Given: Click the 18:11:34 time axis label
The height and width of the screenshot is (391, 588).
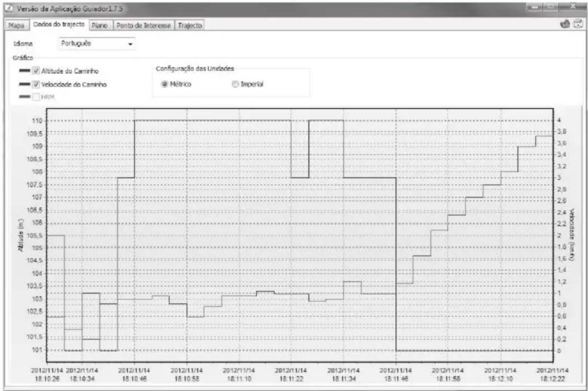Looking at the screenshot, I should 343,375.
